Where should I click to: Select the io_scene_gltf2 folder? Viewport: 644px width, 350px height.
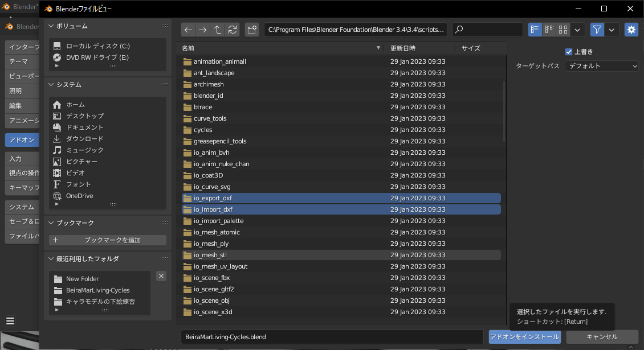pyautogui.click(x=341, y=289)
